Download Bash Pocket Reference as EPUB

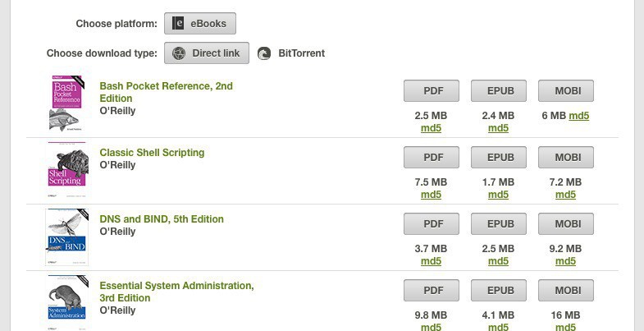pos(499,90)
